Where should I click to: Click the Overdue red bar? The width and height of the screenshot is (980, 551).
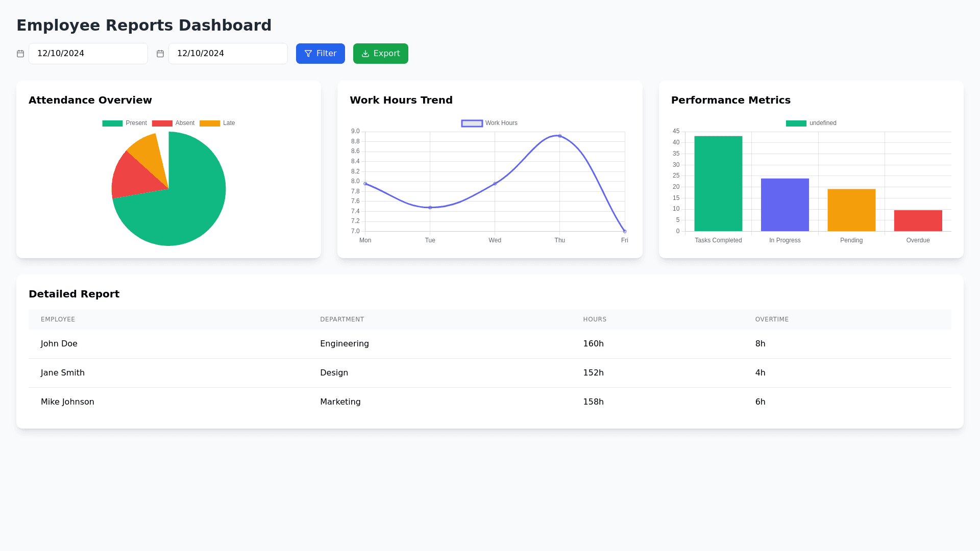pos(918,221)
